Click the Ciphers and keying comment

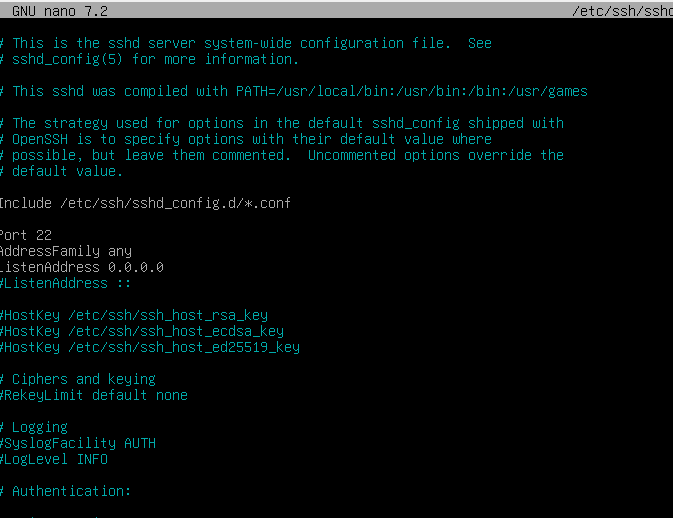(x=83, y=379)
